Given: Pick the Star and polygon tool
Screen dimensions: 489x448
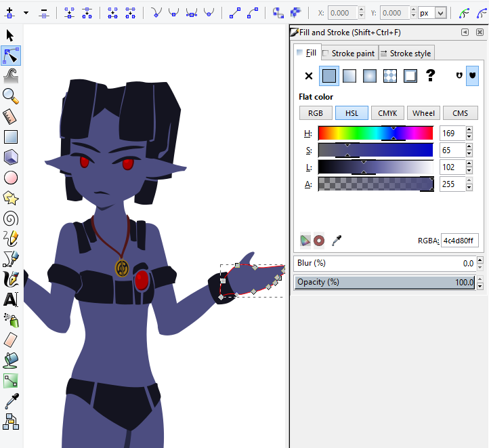Looking at the screenshot, I should [x=10, y=198].
